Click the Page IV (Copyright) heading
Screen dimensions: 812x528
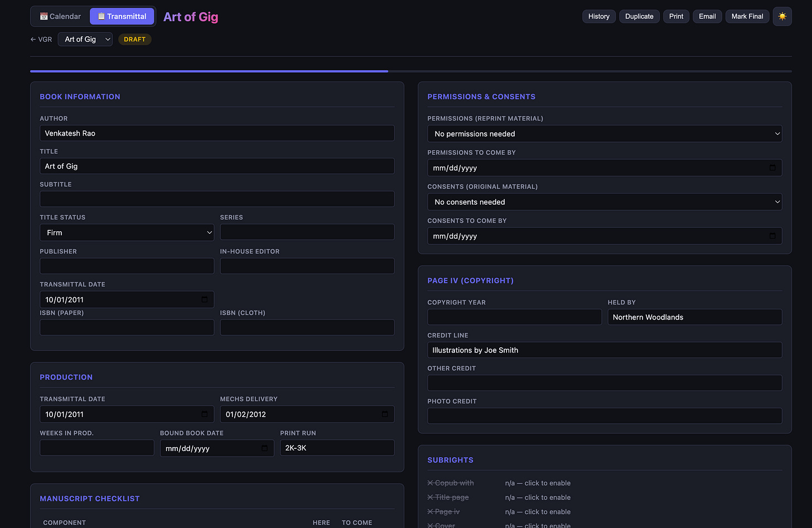point(470,280)
